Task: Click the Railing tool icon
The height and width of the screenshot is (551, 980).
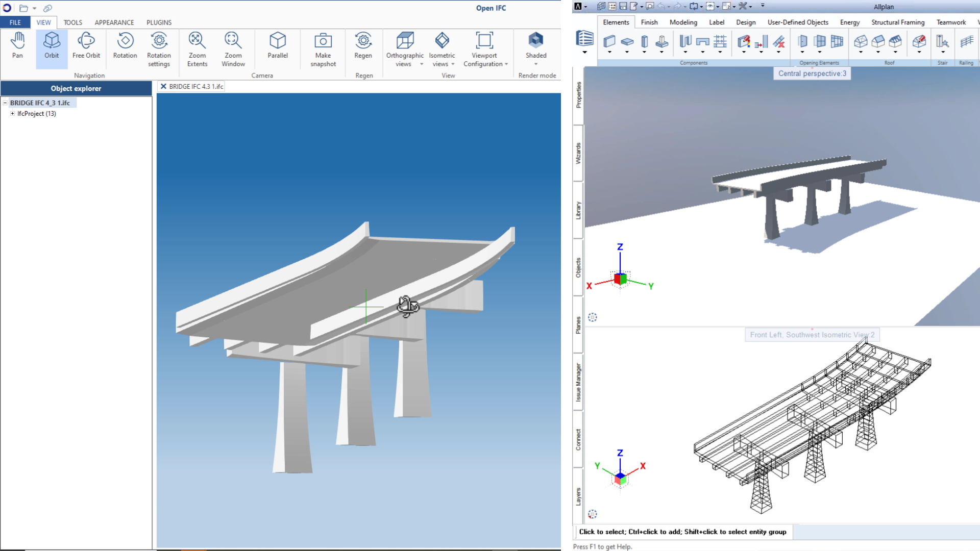Action: (x=966, y=41)
